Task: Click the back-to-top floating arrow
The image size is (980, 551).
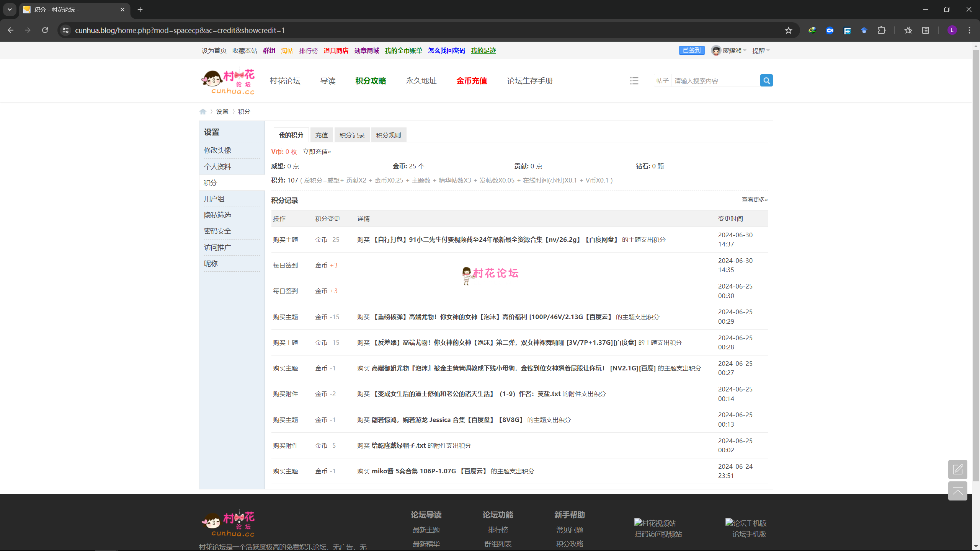Action: pos(957,491)
